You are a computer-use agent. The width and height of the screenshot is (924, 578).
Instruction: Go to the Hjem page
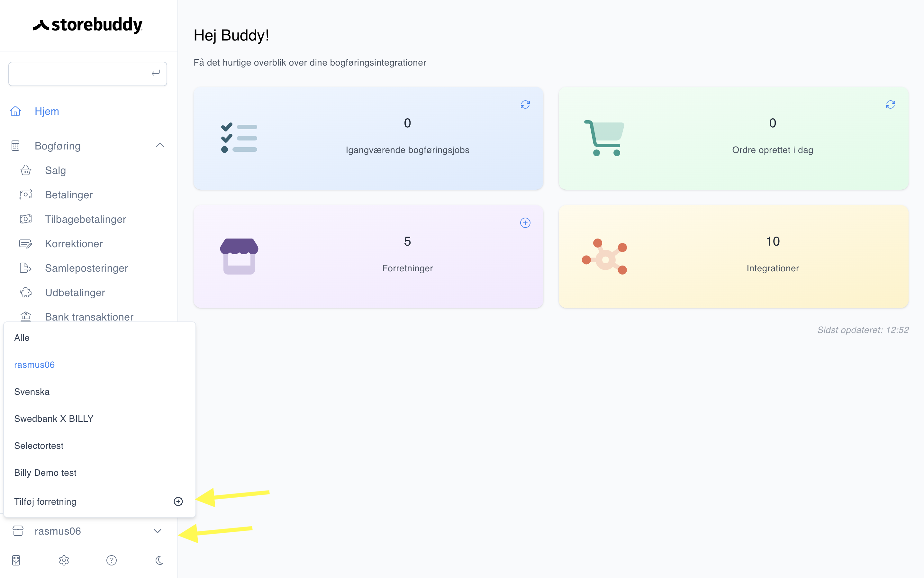tap(47, 111)
